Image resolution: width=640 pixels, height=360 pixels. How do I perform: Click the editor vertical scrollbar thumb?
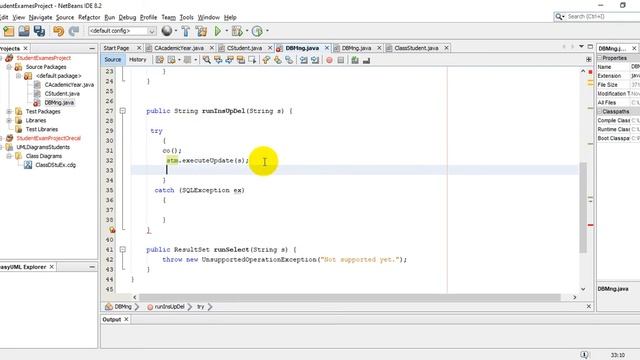coord(583,207)
